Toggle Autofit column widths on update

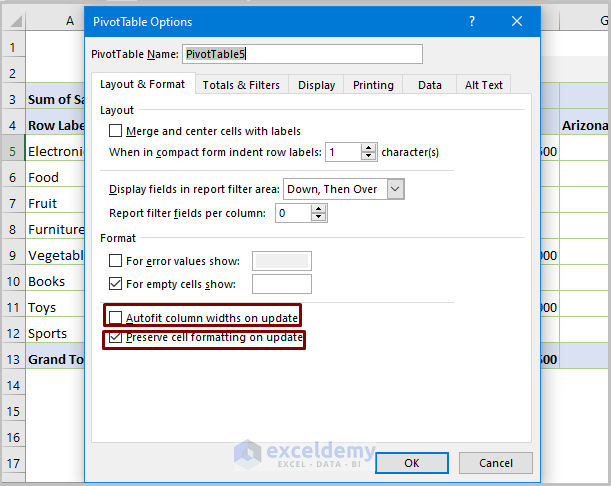(117, 318)
